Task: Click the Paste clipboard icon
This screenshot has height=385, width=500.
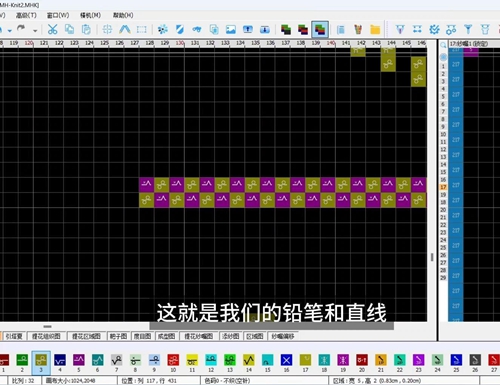Action: click(86, 29)
